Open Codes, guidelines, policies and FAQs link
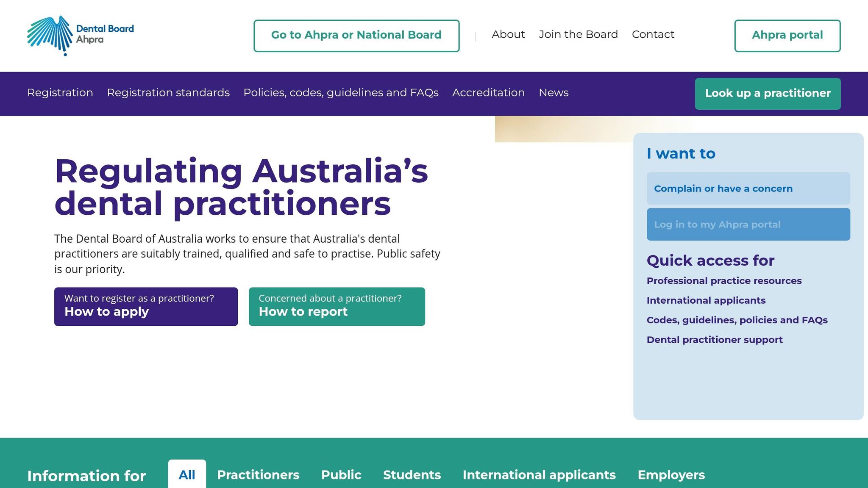Screen dimensions: 868x488 pos(737,320)
